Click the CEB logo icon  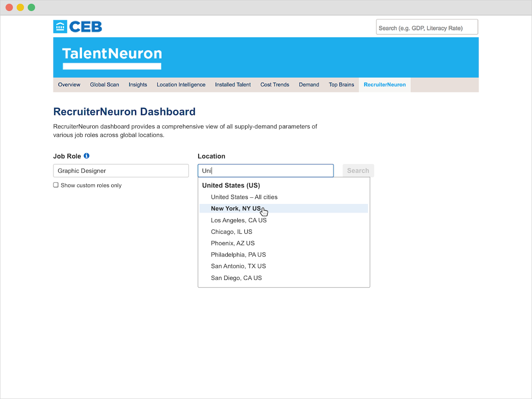click(x=60, y=27)
